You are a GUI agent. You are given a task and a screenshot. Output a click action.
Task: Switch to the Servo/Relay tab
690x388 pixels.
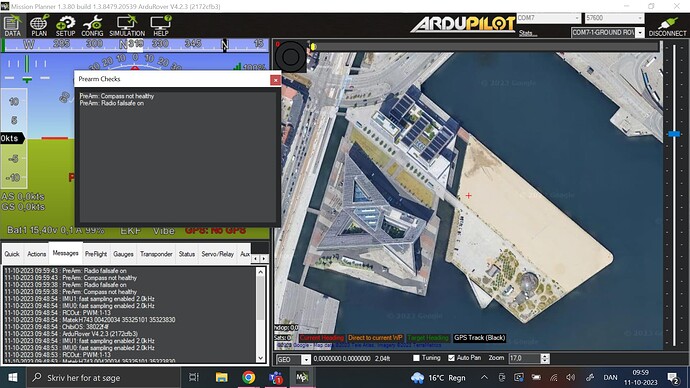point(217,254)
